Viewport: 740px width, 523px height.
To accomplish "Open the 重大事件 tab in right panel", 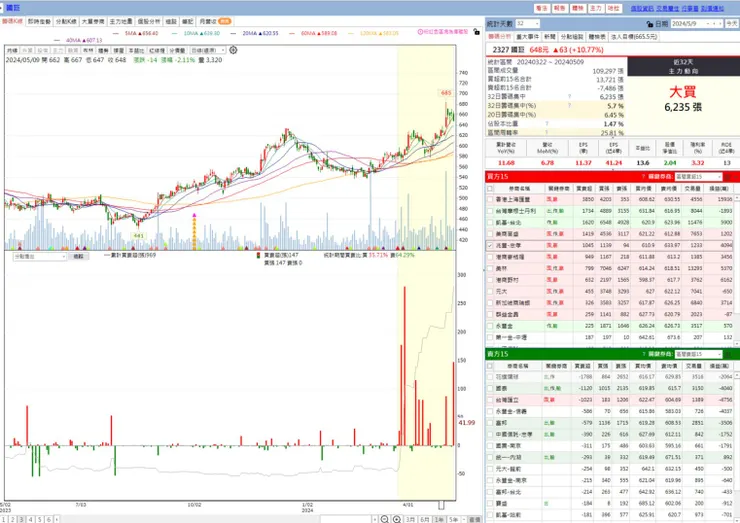I will point(528,37).
